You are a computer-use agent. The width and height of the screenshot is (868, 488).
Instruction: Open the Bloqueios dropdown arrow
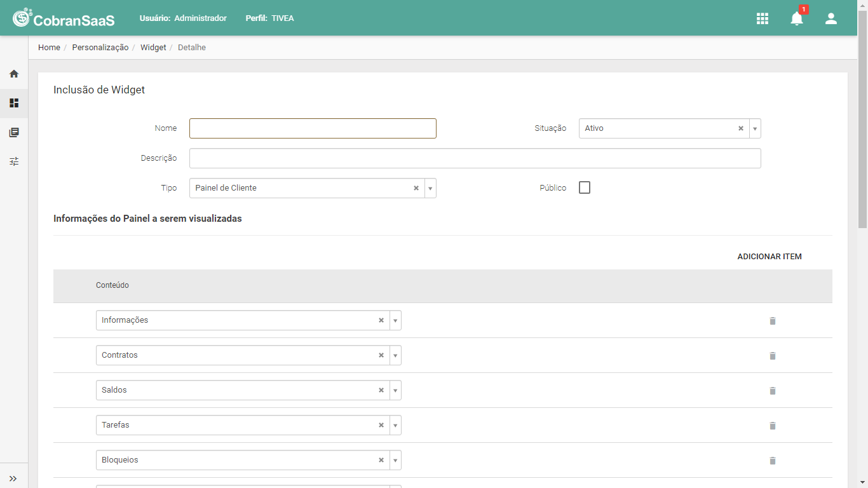point(395,460)
